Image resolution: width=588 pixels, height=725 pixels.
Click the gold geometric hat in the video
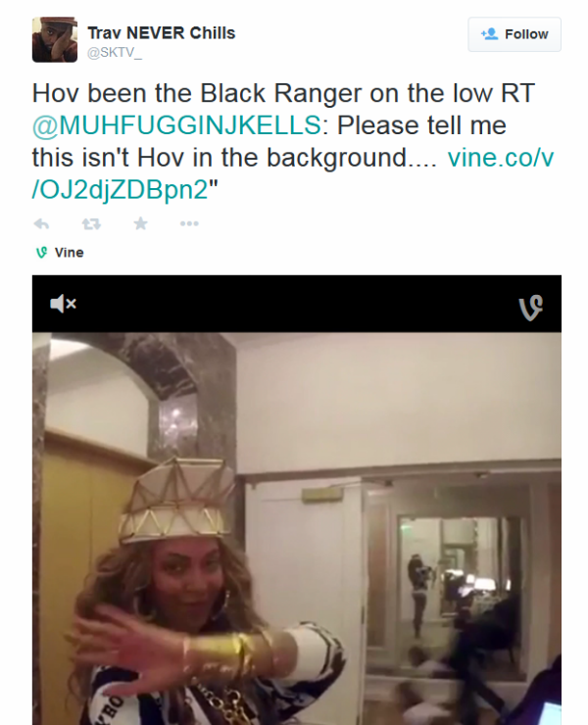pyautogui.click(x=175, y=500)
